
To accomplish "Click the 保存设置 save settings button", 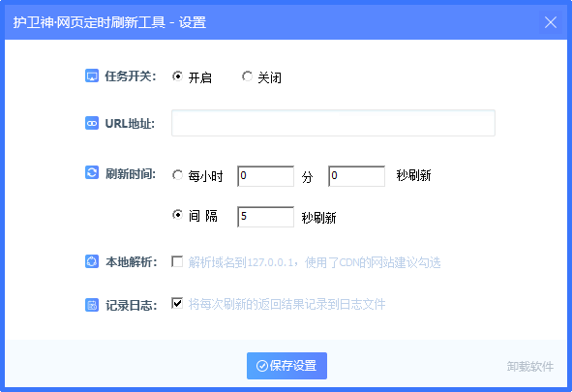I will tap(286, 366).
